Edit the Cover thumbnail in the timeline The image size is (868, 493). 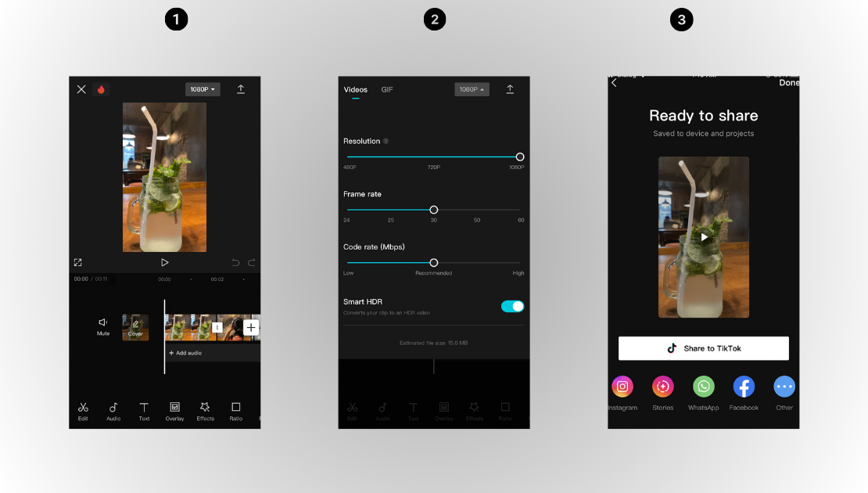tap(135, 327)
